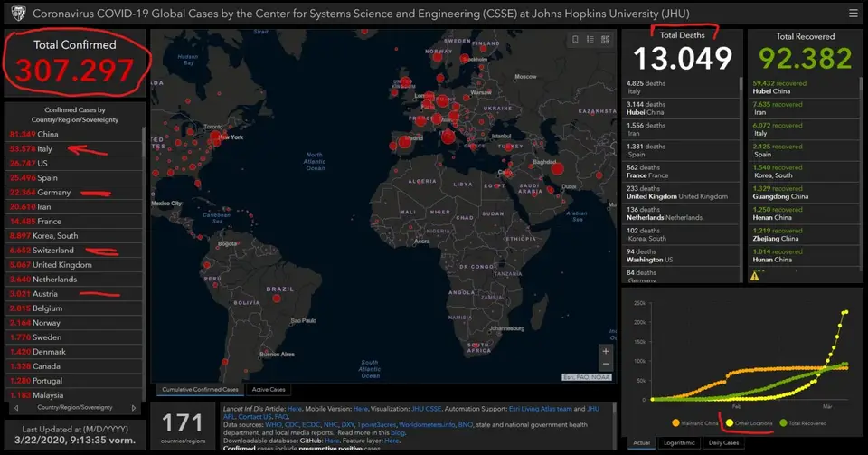868x455 pixels.
Task: Go to next country list with right arrow
Action: [x=134, y=408]
